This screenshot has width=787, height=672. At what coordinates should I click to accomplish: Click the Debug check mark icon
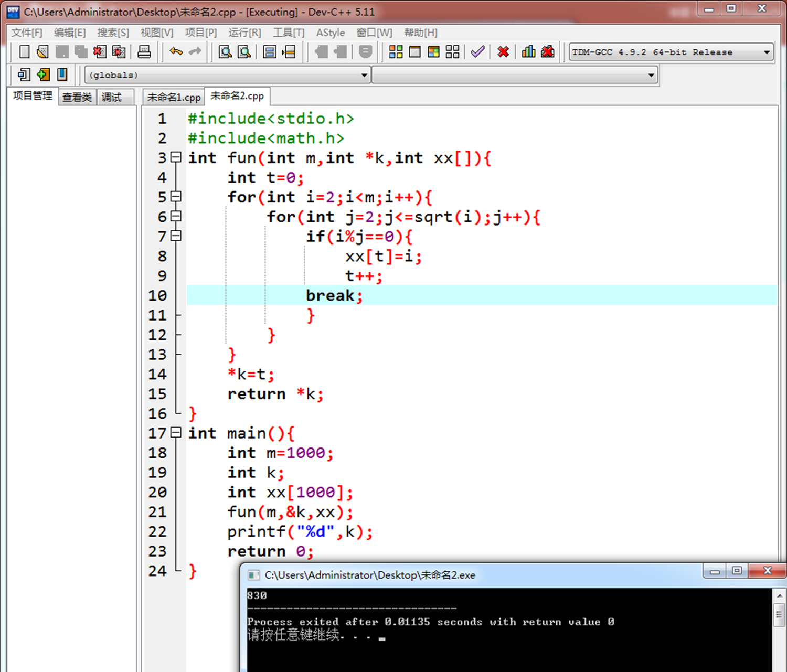tap(477, 51)
